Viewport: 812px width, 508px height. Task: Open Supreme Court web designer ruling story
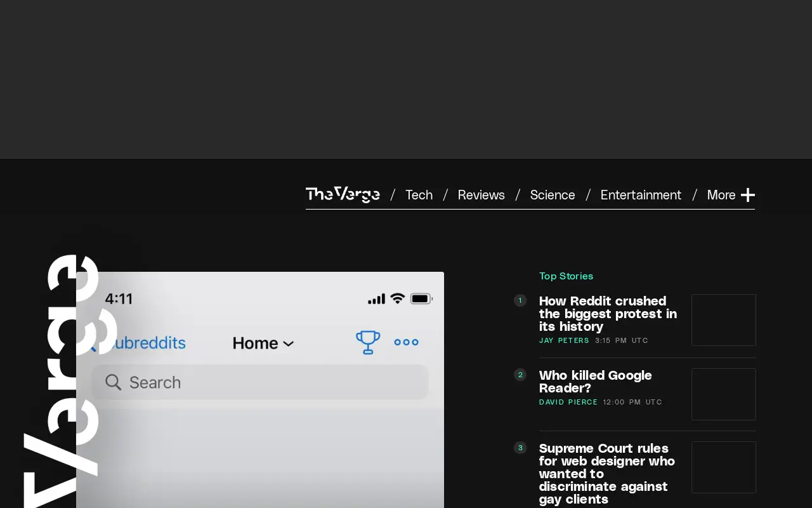click(x=607, y=474)
